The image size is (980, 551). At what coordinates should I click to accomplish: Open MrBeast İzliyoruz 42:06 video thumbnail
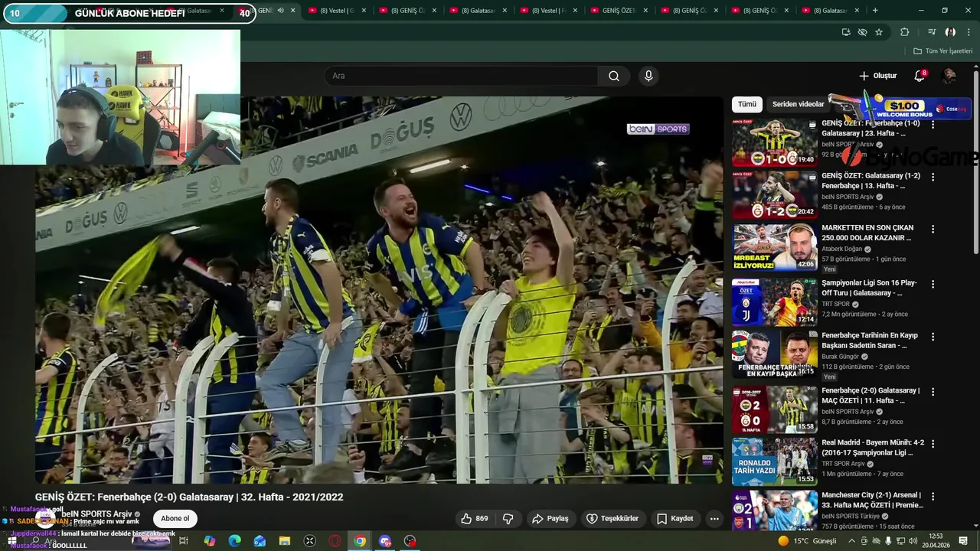point(774,247)
